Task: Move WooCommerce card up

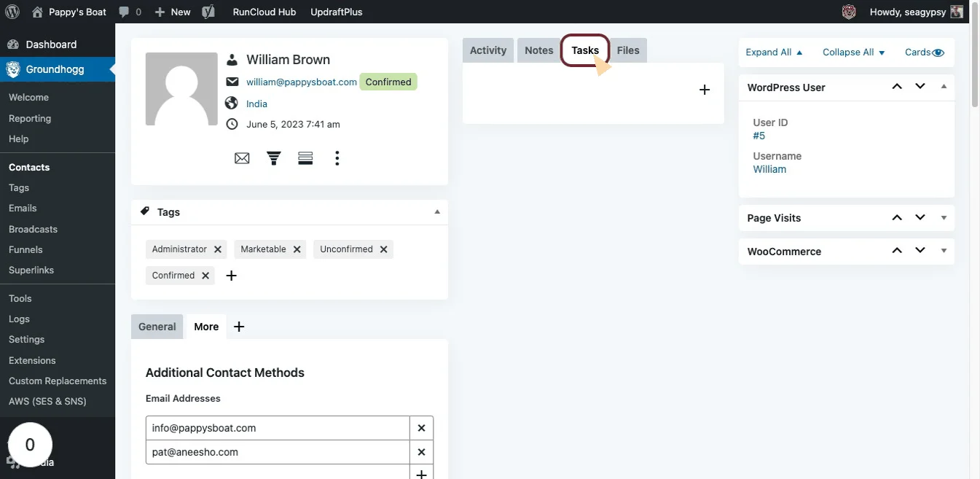Action: (897, 251)
